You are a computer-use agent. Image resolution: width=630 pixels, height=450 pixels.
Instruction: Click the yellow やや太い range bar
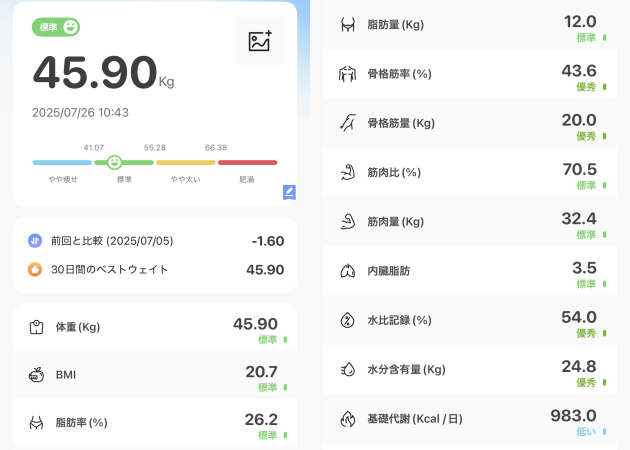185,162
